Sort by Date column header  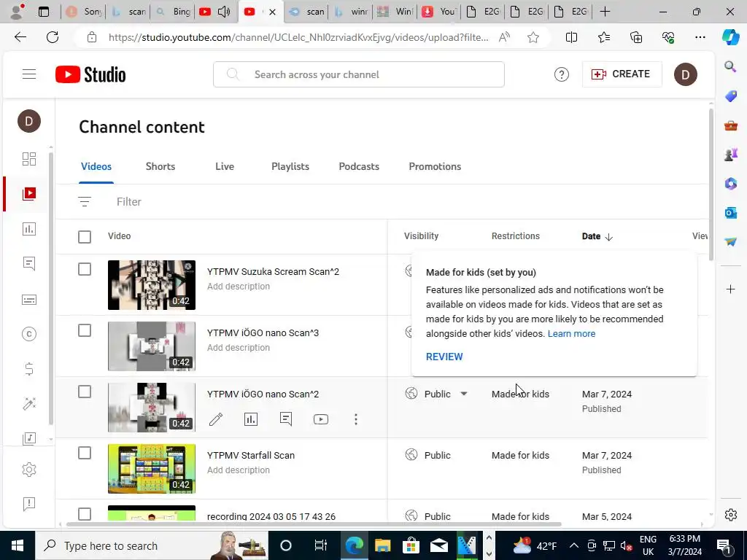tap(597, 236)
